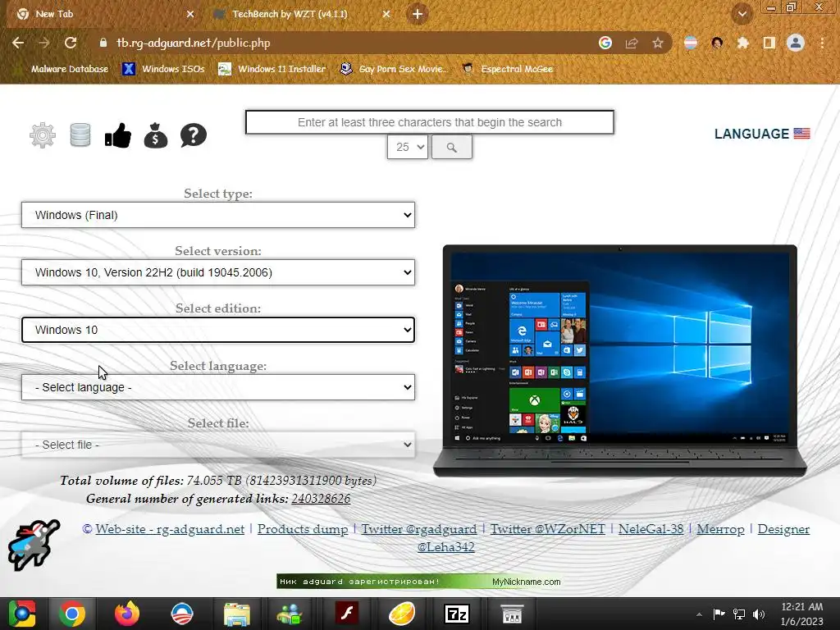This screenshot has width=840, height=630.
Task: Open Designer @Leha342 link
Action: tap(783, 529)
